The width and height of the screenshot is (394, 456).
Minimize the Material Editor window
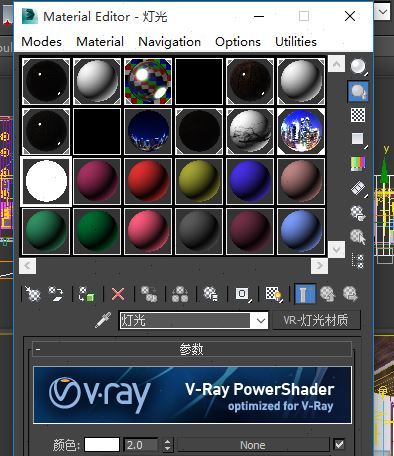[259, 16]
